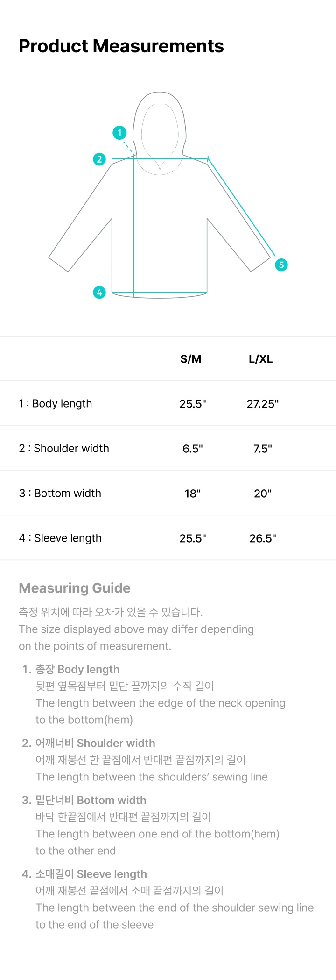Click the teal number 4 hem marker
336x980 pixels.
click(x=99, y=293)
